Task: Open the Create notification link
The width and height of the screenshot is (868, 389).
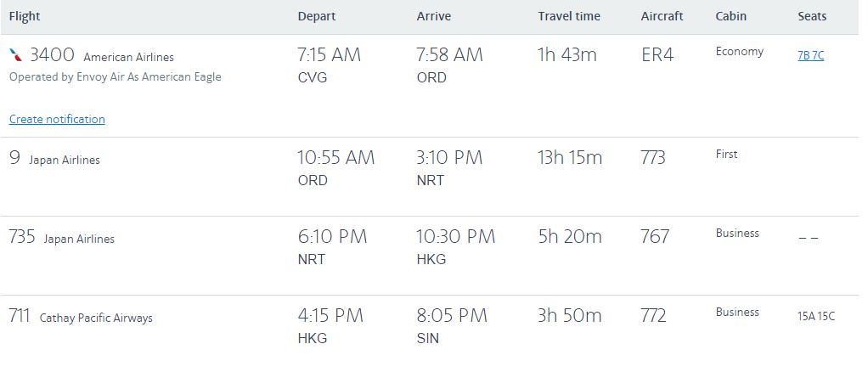Action: coord(57,120)
